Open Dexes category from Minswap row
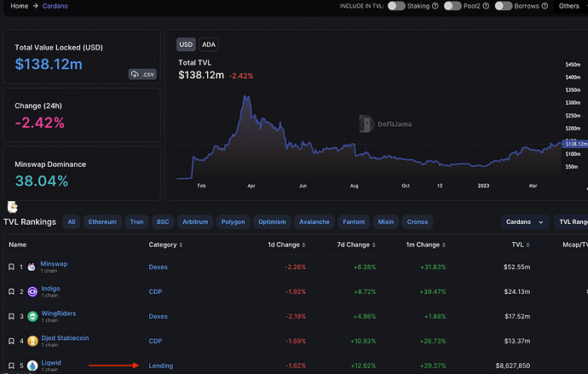Viewport: 588px width, 374px height. click(158, 267)
